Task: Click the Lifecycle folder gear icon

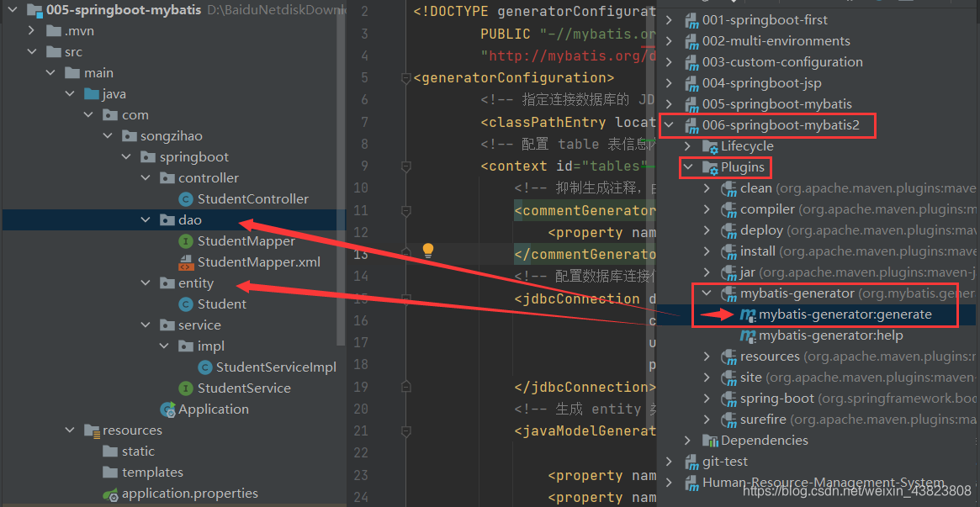Action: coord(711,147)
